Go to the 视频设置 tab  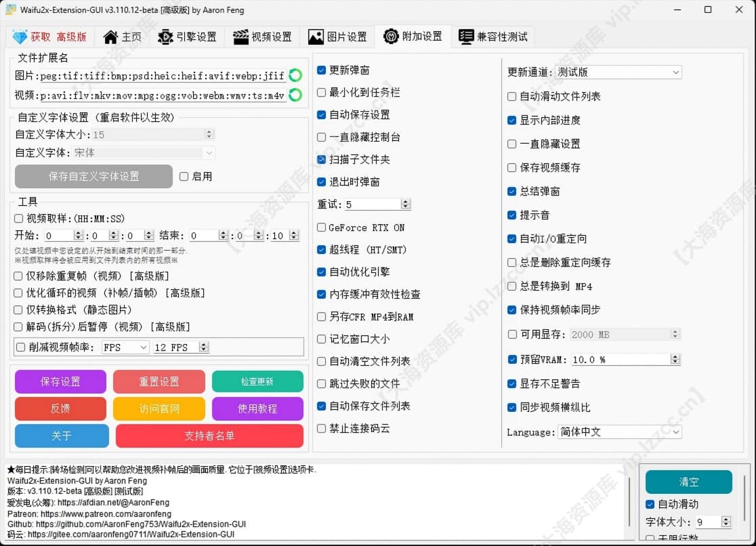pyautogui.click(x=262, y=37)
